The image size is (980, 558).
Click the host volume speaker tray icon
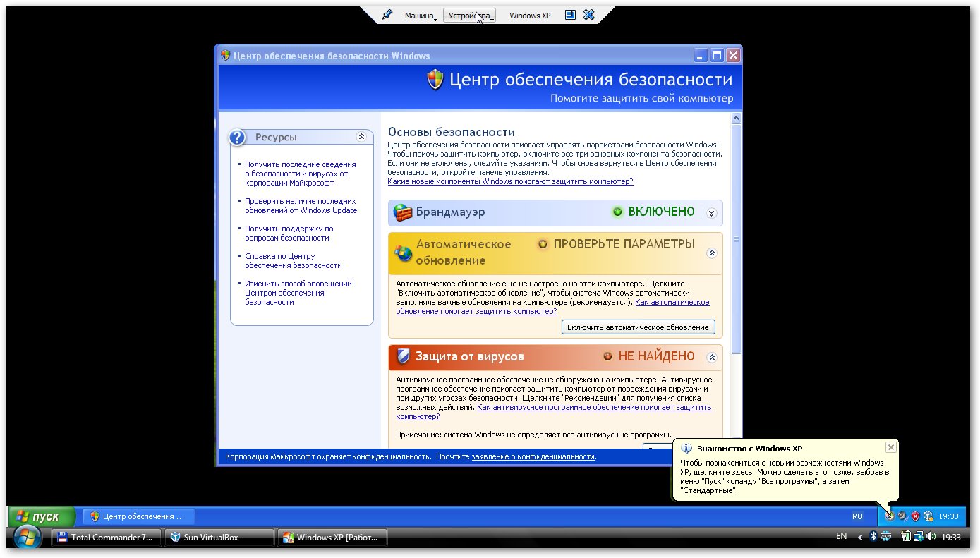point(931,537)
